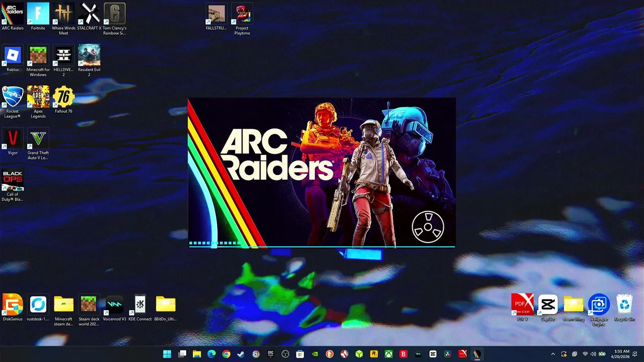This screenshot has width=644, height=362.
Task: Open Rockstar Games Launcher from the taskbar
Action: click(x=374, y=354)
